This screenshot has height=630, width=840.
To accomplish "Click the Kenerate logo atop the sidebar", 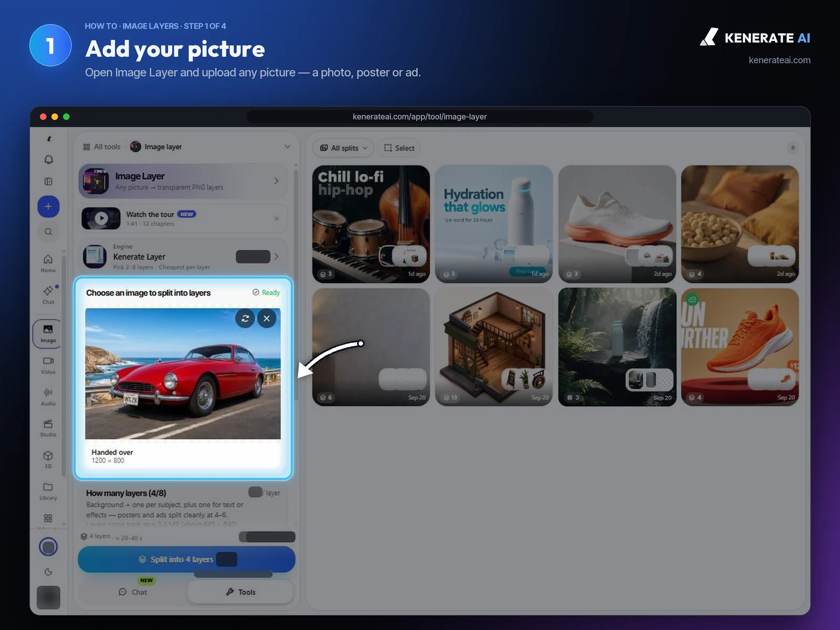I will 49,139.
